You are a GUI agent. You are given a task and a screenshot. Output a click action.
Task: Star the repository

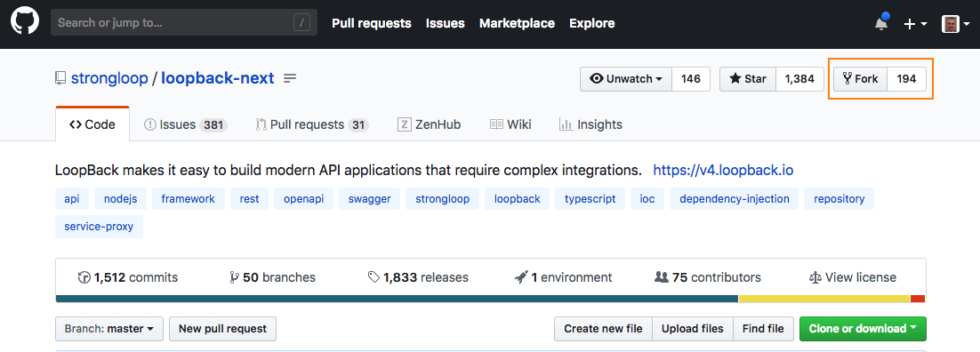(748, 79)
